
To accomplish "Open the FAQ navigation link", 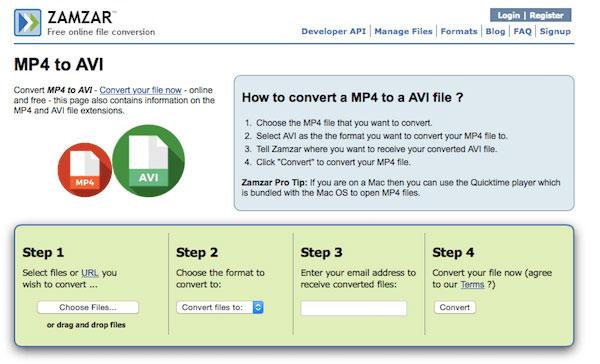I will point(523,31).
